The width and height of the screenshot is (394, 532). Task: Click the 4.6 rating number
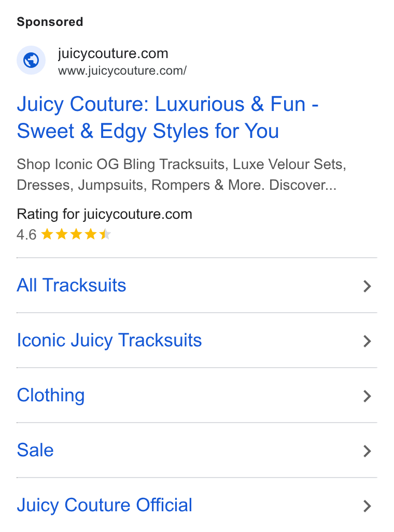click(x=26, y=235)
